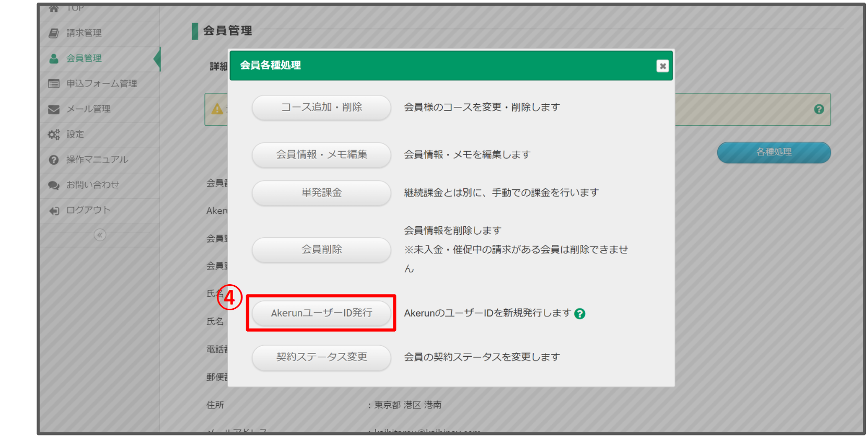Click the お問い合わせ chat bubble icon
The image size is (868, 437).
click(x=54, y=185)
